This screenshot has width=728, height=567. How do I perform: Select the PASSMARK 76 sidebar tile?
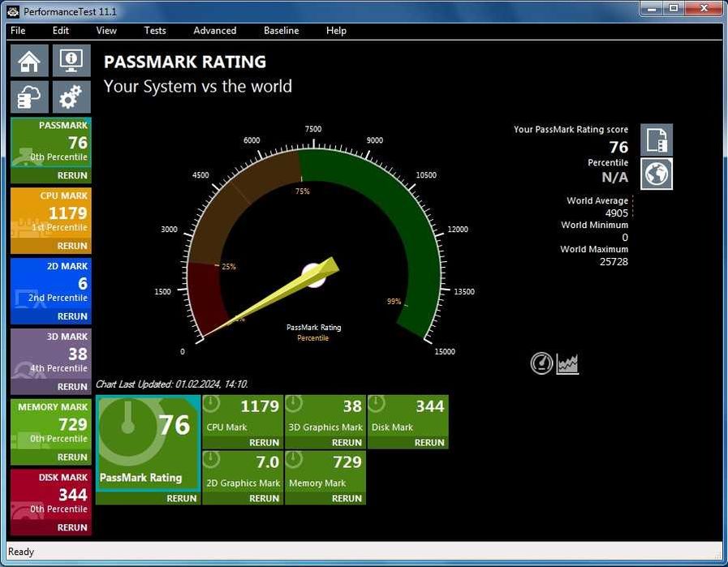(51, 143)
